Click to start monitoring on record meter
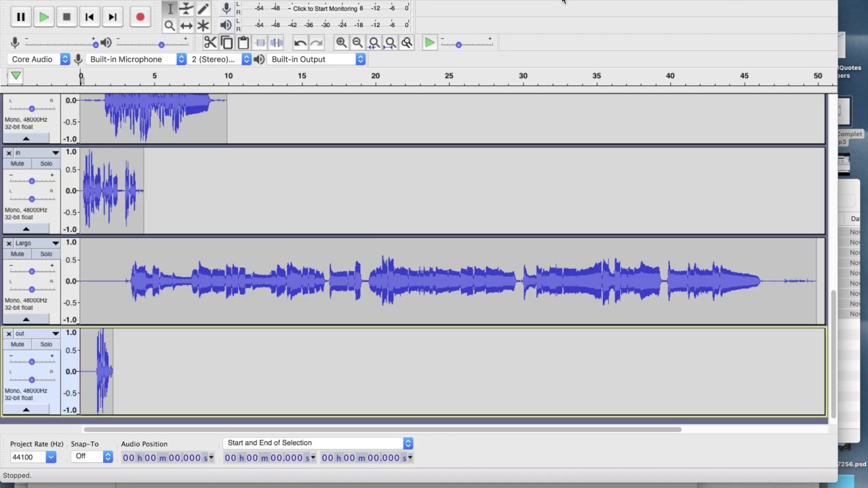Viewport: 868px width, 488px height. pos(325,8)
